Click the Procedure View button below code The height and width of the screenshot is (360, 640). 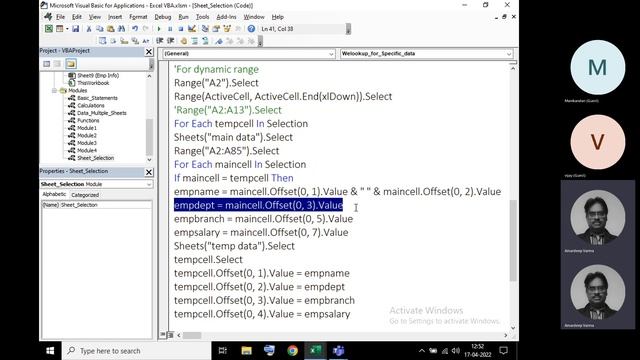(x=162, y=335)
